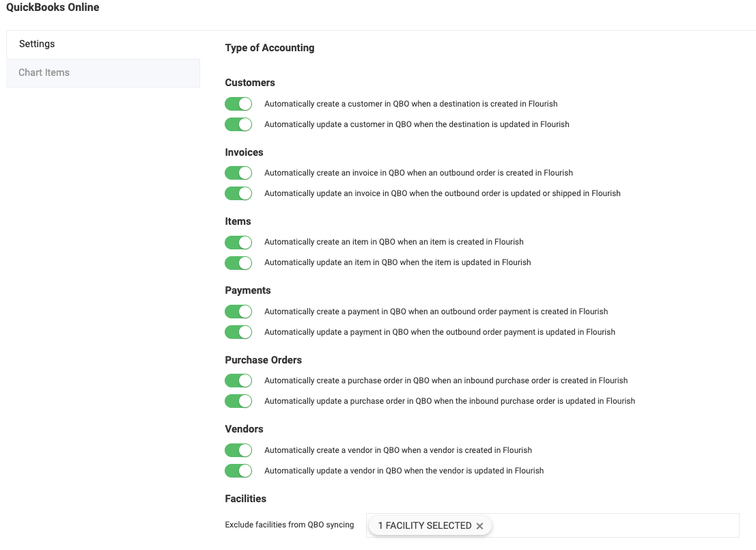756x550 pixels.
Task: Click the 1 Facility Selected chip label
Action: 424,525
